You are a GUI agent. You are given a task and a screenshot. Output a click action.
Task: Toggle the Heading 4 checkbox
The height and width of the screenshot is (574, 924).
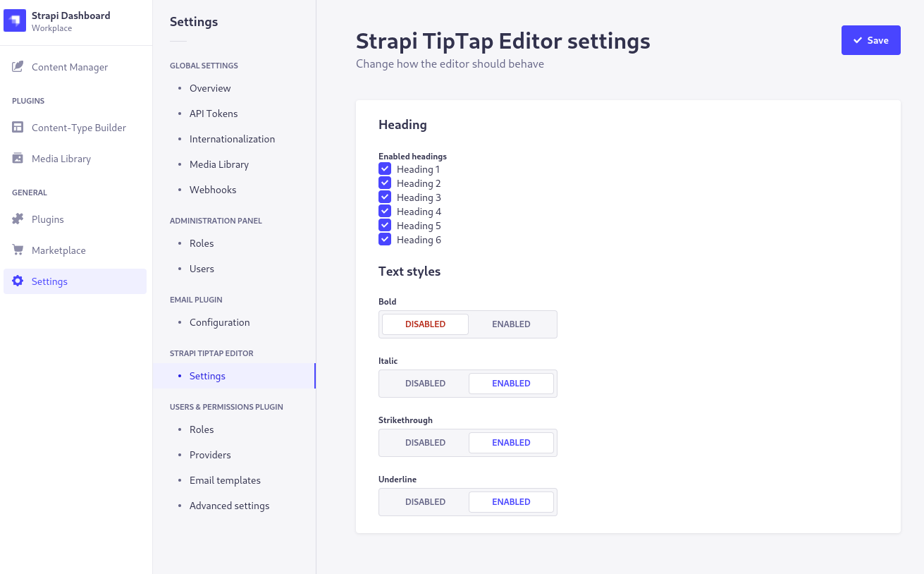point(385,212)
